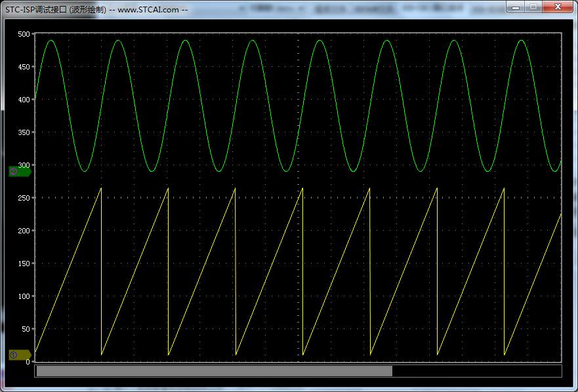This screenshot has height=392, width=578.
Task: Click the 100 axis value
Action: [24, 296]
